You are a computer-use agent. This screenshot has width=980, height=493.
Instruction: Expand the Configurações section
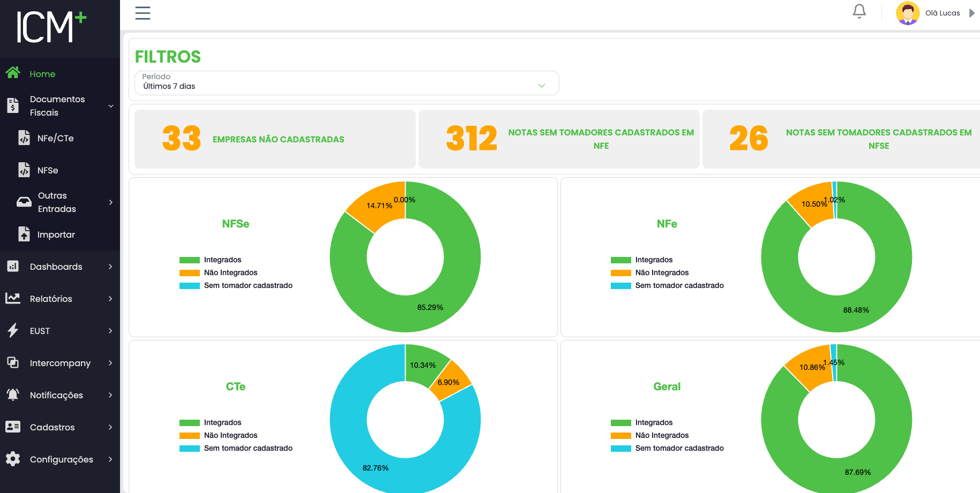click(61, 459)
